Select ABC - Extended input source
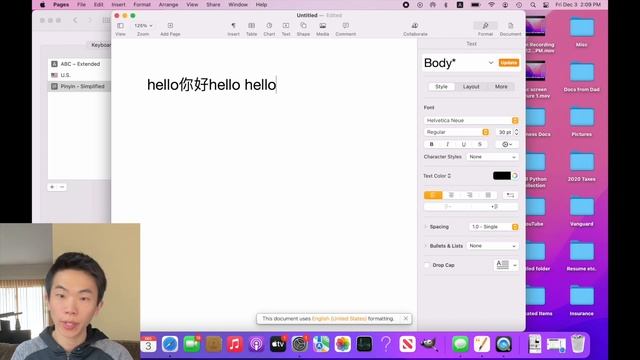640x360 pixels. tap(79, 64)
